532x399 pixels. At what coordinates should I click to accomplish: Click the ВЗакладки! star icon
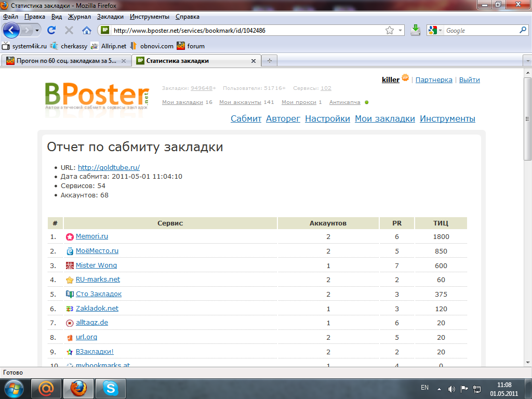coord(70,352)
